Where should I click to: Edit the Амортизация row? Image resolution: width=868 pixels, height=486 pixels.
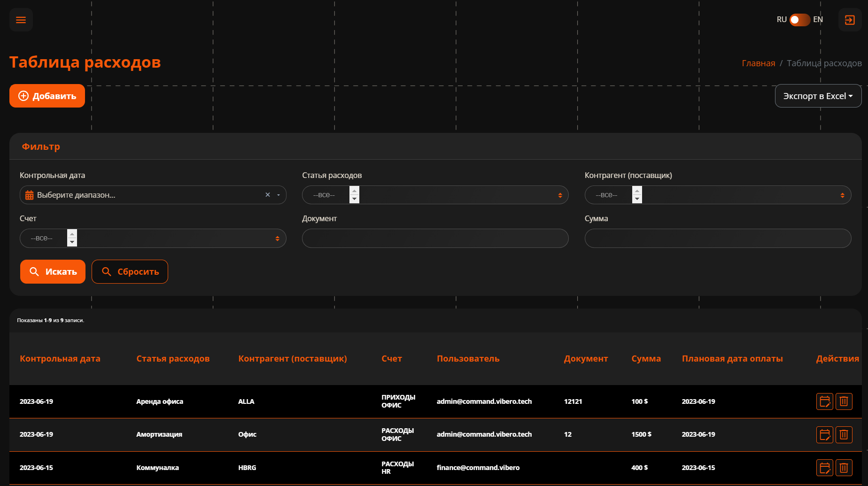point(825,434)
